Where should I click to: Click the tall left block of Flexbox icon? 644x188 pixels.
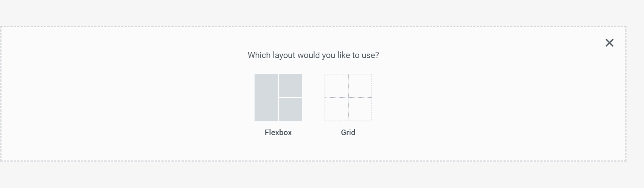(266, 98)
